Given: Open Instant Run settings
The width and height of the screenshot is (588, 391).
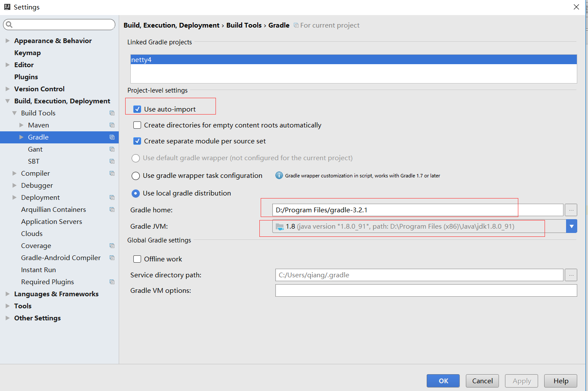Looking at the screenshot, I should (38, 270).
